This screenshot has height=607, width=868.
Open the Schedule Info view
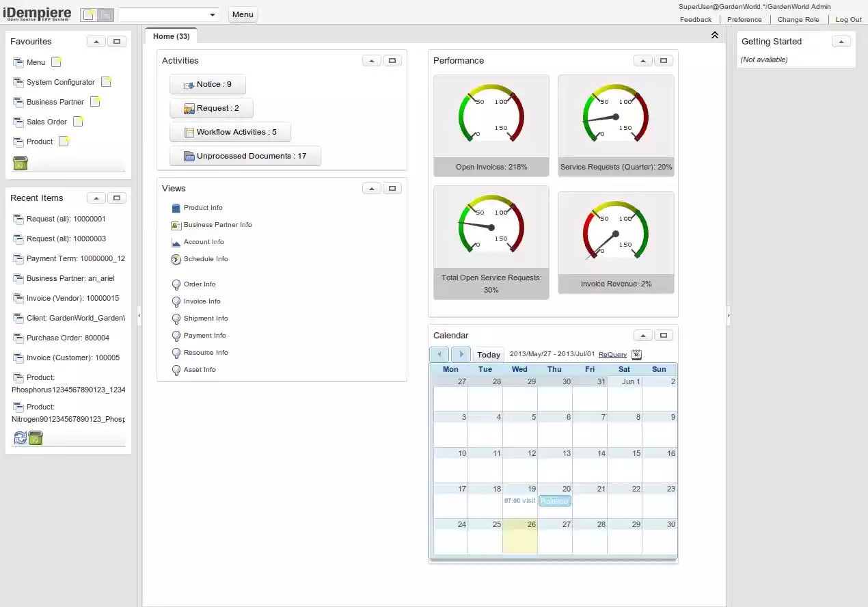[206, 258]
